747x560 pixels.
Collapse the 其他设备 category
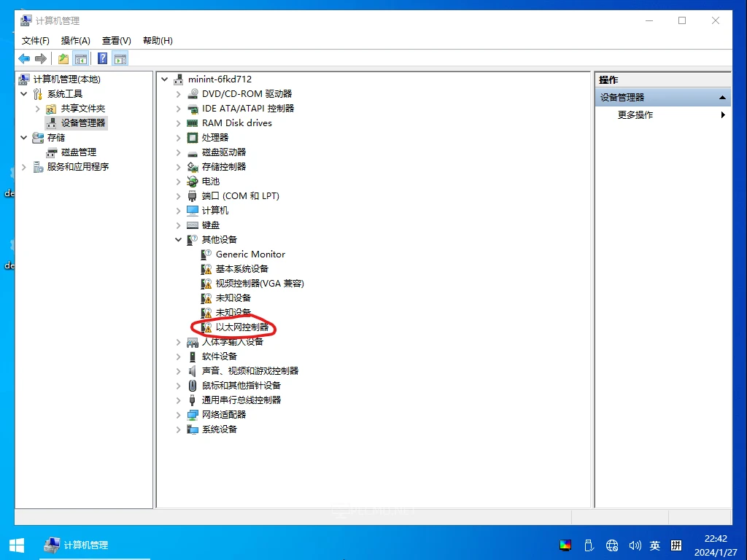178,239
